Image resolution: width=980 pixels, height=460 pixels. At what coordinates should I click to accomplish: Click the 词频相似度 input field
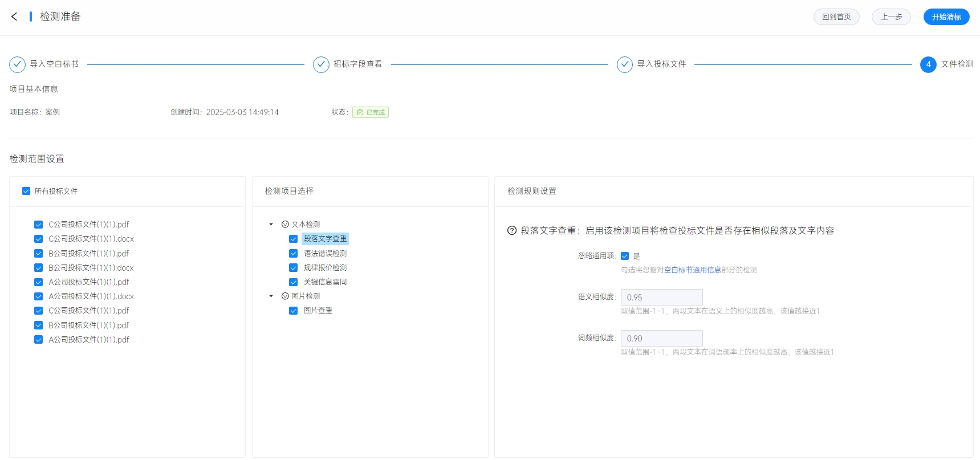coord(661,338)
